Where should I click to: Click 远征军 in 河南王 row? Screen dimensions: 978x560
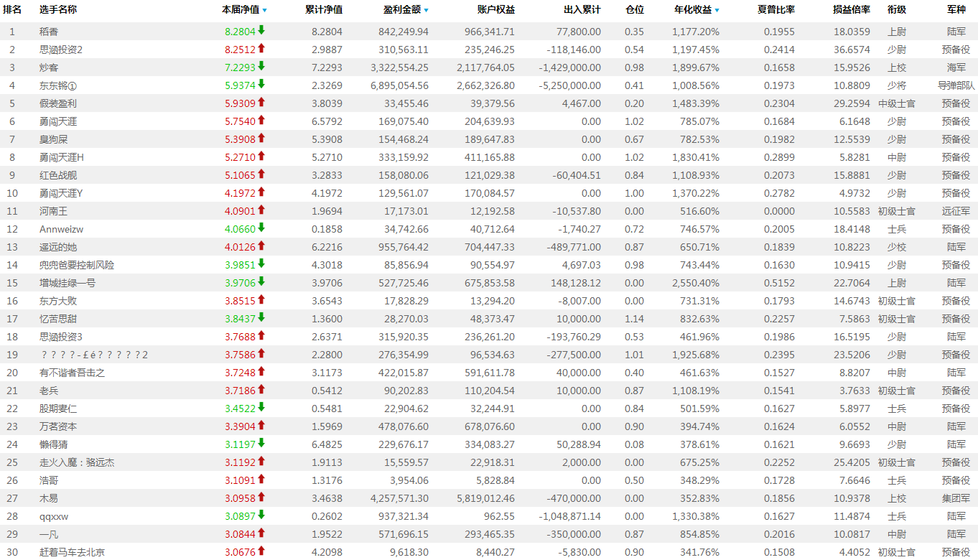pyautogui.click(x=956, y=211)
